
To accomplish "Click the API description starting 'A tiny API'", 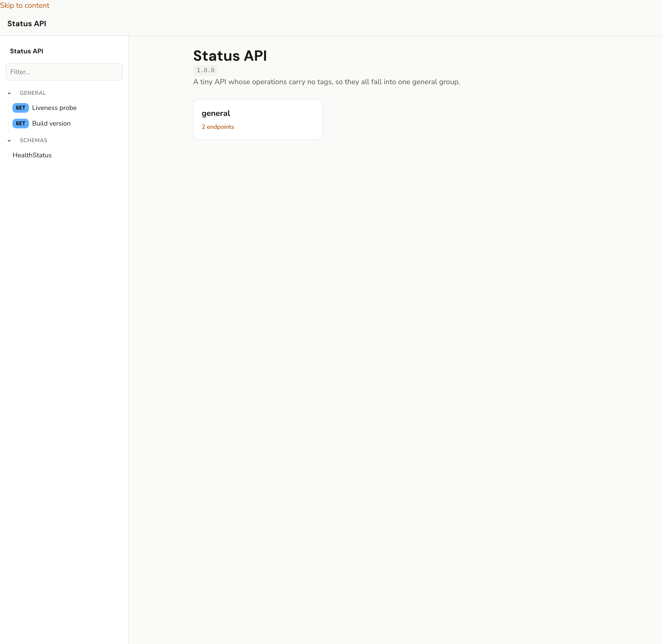I will pos(327,82).
